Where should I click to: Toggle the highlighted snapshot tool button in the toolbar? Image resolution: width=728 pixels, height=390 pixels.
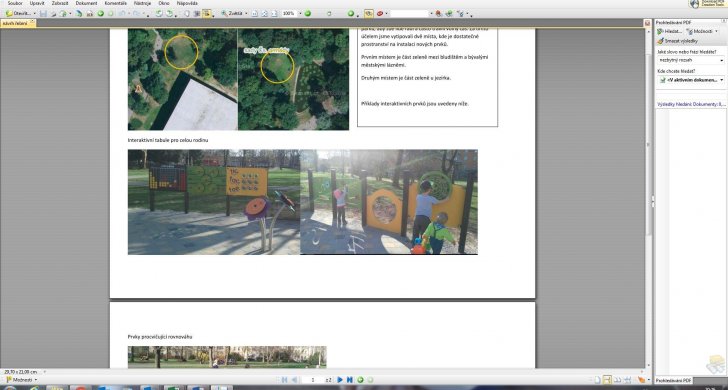(x=369, y=14)
